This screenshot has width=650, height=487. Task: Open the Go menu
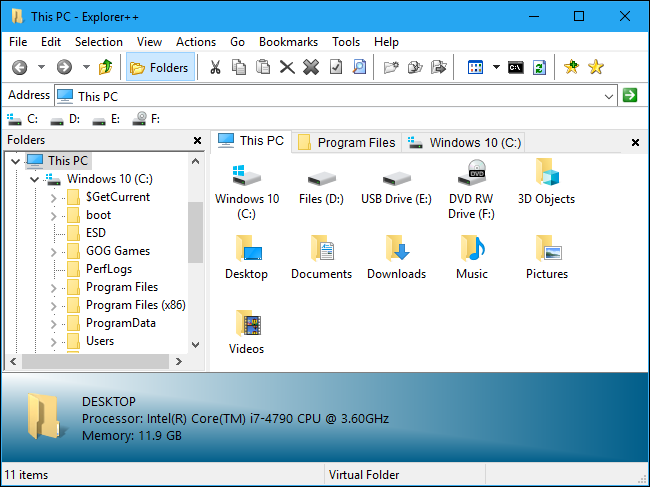(x=238, y=42)
